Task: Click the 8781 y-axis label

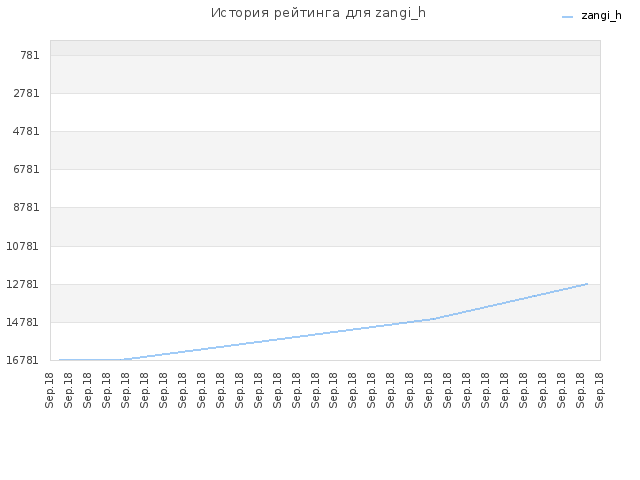Action: pos(27,207)
